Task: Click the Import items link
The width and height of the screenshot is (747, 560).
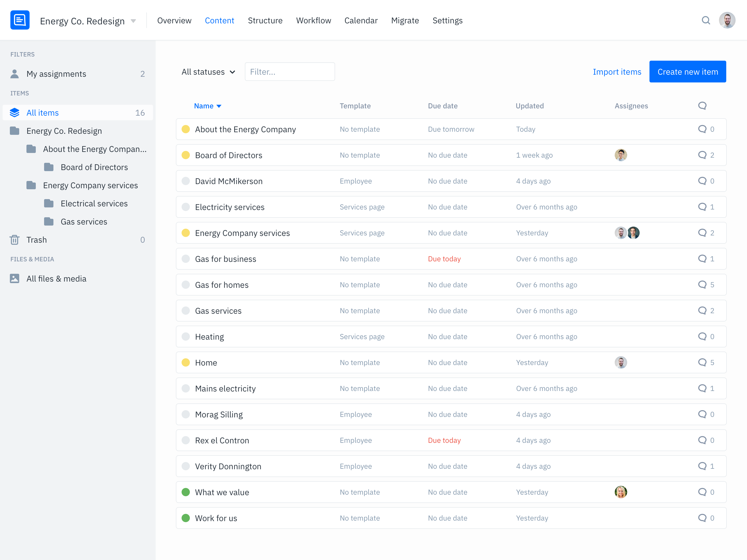Action: tap(617, 72)
